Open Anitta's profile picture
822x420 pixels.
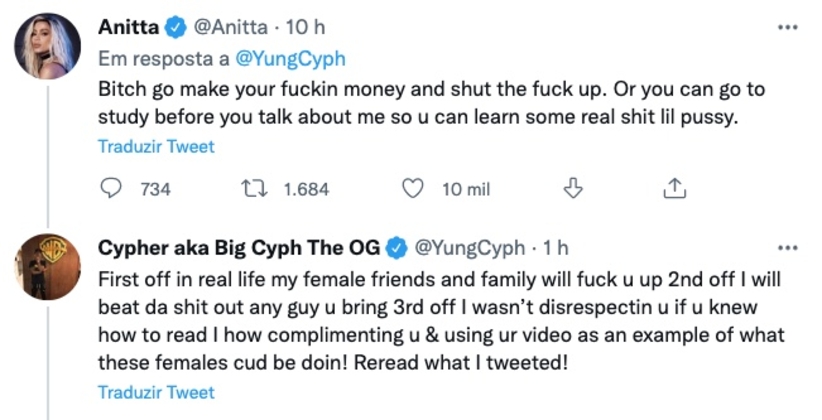(47, 46)
